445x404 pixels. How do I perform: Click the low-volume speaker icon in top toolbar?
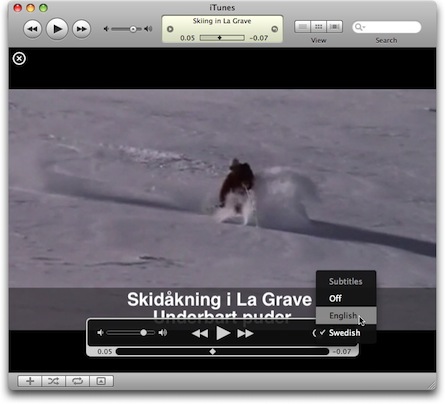[106, 29]
